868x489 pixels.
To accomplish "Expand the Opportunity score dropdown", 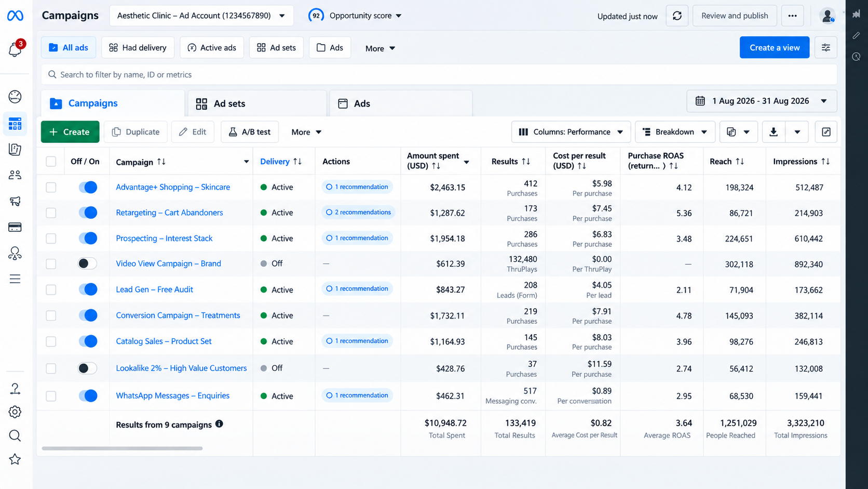I will pyautogui.click(x=356, y=16).
